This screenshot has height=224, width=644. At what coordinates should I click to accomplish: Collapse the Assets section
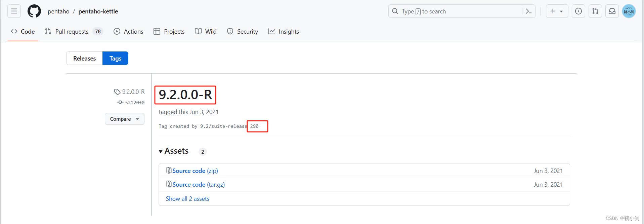pyautogui.click(x=174, y=151)
